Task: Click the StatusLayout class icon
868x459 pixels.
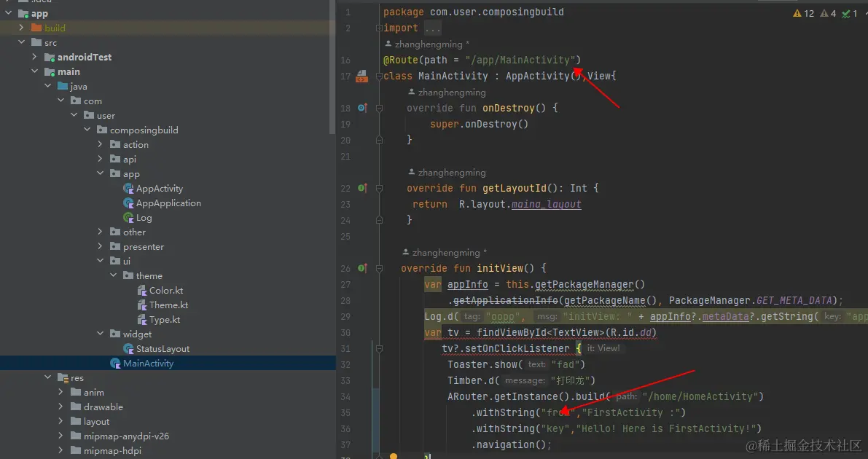Action: coord(128,349)
